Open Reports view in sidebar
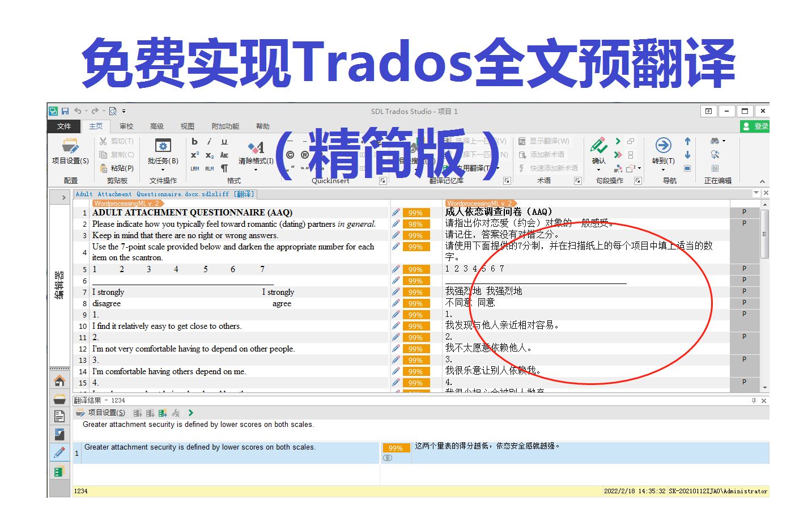The image size is (812, 508). pos(59,434)
